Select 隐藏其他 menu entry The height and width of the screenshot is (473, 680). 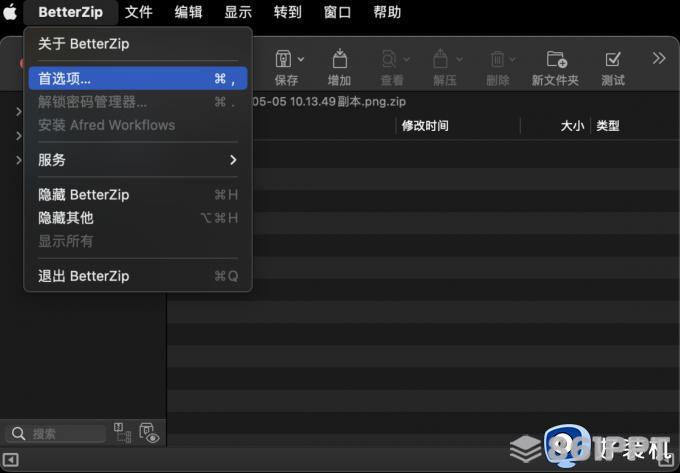[138, 218]
